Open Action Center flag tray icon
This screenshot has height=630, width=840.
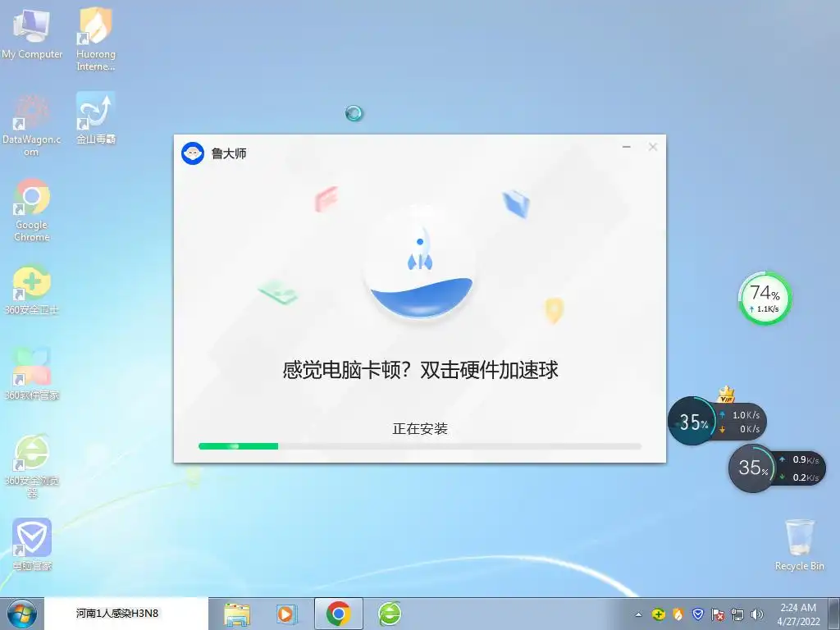718,614
